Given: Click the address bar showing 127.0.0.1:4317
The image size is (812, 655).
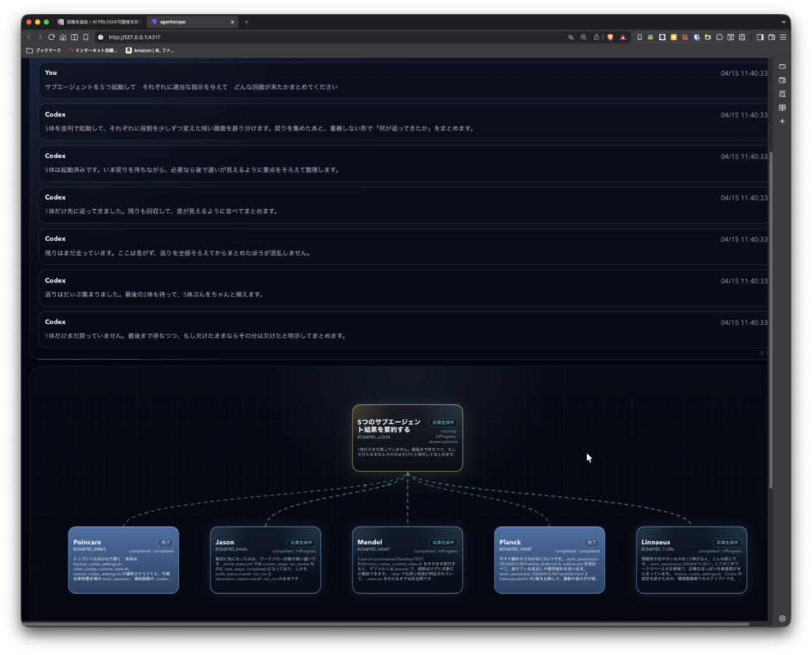Looking at the screenshot, I should point(135,37).
